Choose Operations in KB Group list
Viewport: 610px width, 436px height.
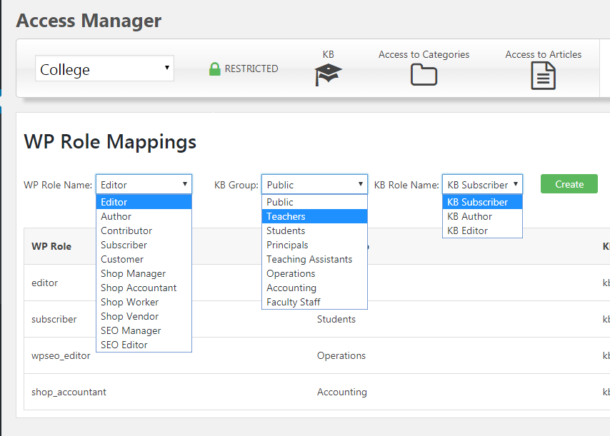pos(314,274)
